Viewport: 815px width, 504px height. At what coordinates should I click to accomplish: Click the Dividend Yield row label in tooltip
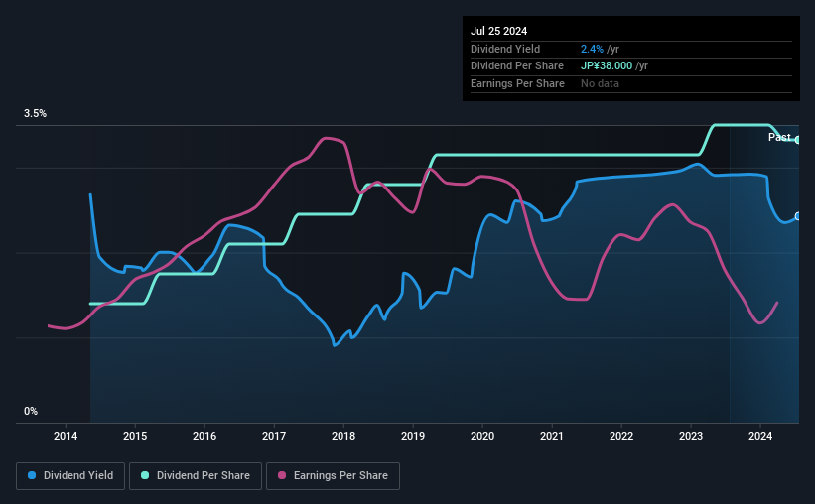pyautogui.click(x=505, y=49)
